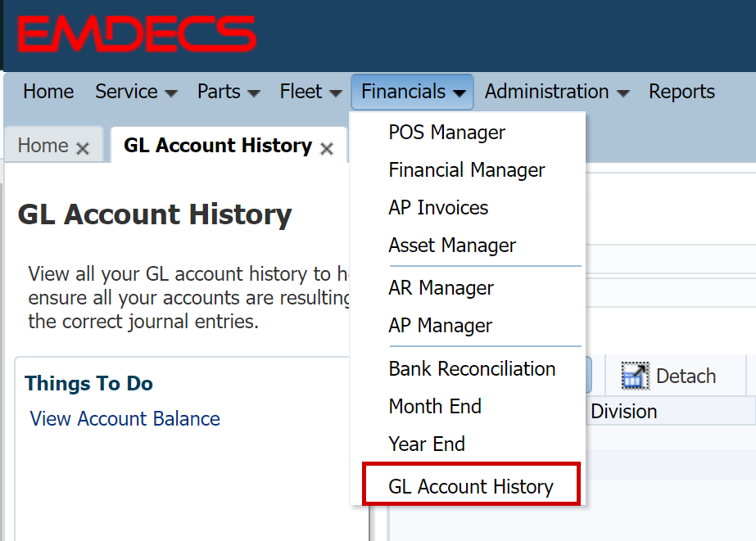This screenshot has width=756, height=541.
Task: Select Asset Manager menu item
Action: 452,246
